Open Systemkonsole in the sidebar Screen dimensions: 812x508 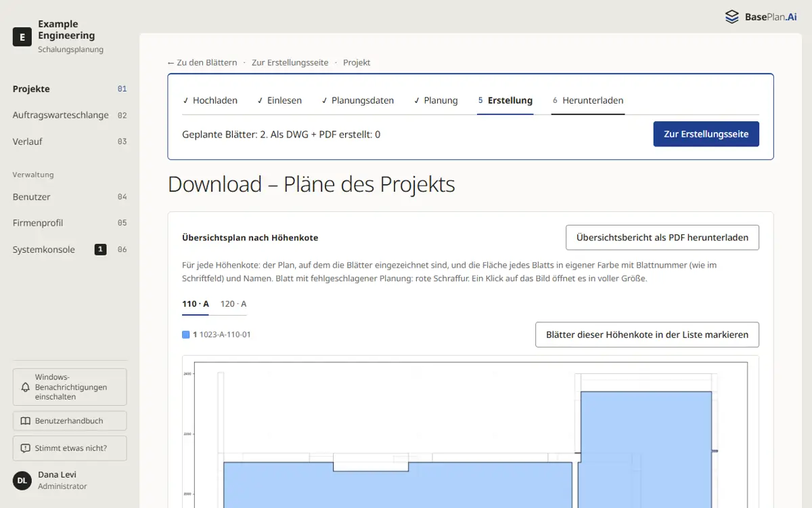70,249
